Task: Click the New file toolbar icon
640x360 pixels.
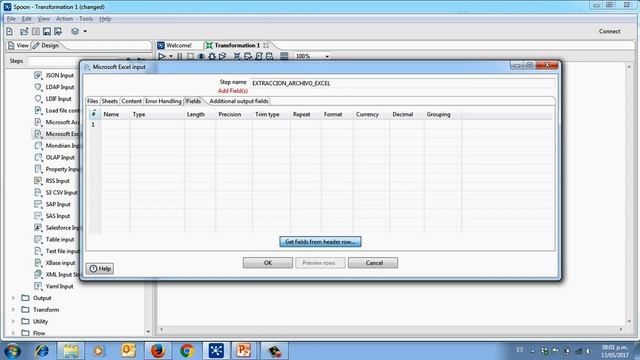Action: pos(9,31)
